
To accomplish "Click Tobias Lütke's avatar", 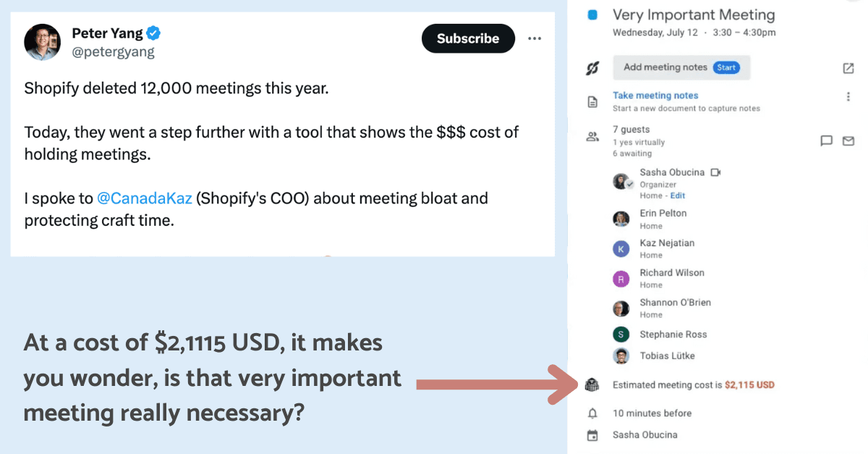I will click(621, 356).
